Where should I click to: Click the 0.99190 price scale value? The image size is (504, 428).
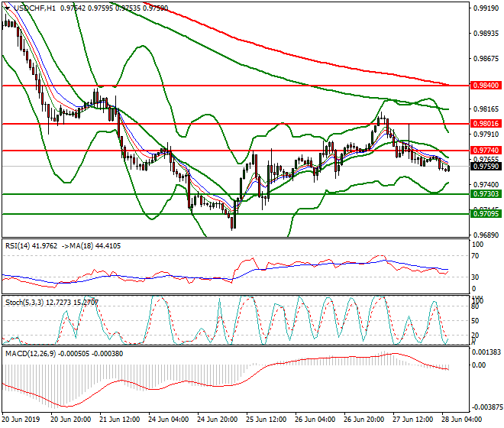coord(486,8)
